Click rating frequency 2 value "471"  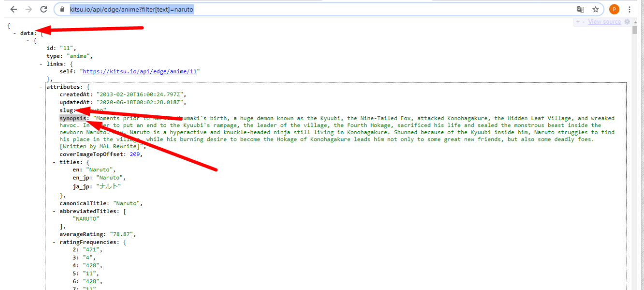(91, 250)
